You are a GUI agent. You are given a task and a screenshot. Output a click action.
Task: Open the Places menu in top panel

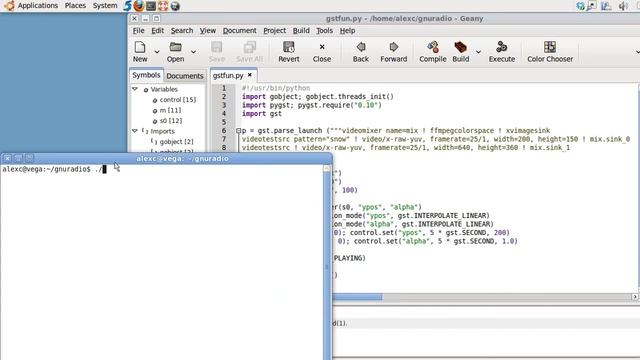pyautogui.click(x=75, y=6)
